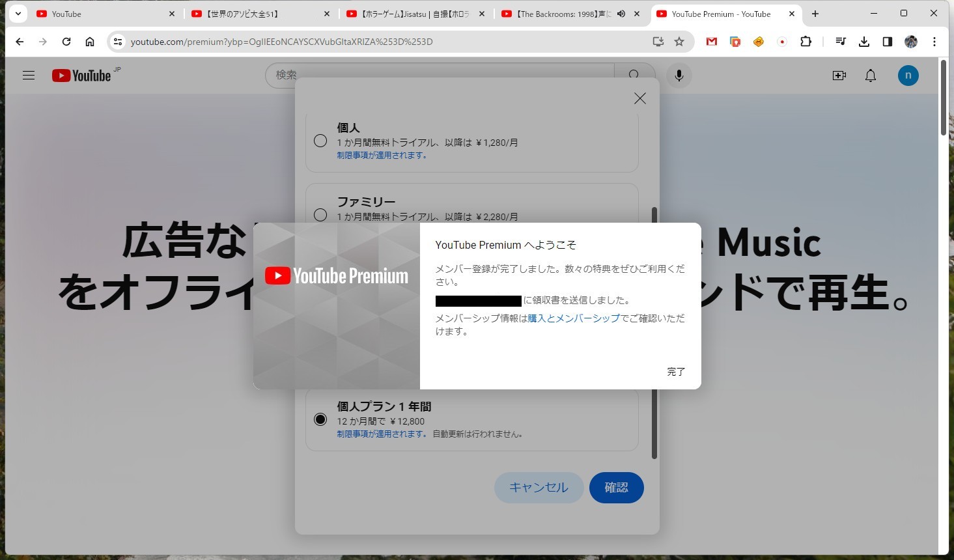The width and height of the screenshot is (954, 560).
Task: Open the red dot recorder extension
Action: (782, 42)
